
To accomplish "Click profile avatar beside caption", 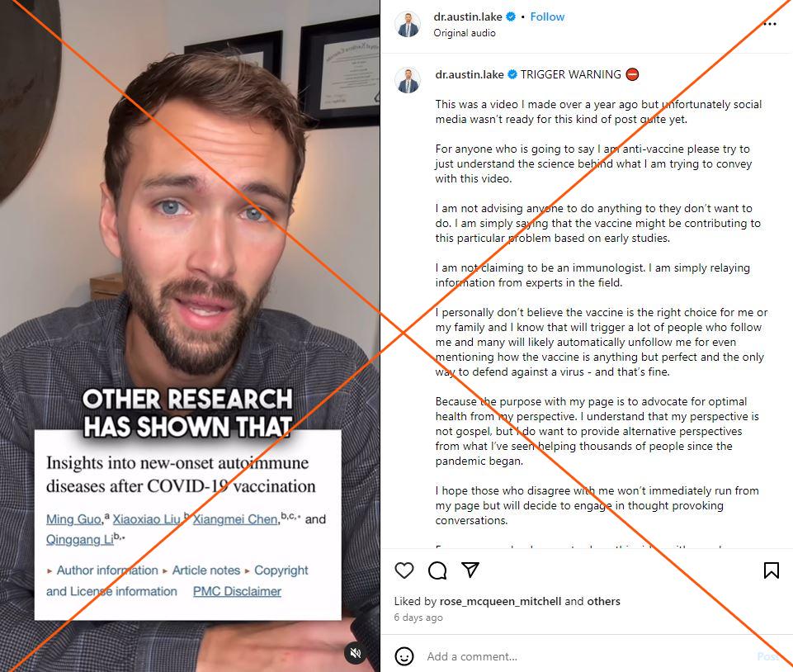I will pyautogui.click(x=408, y=80).
